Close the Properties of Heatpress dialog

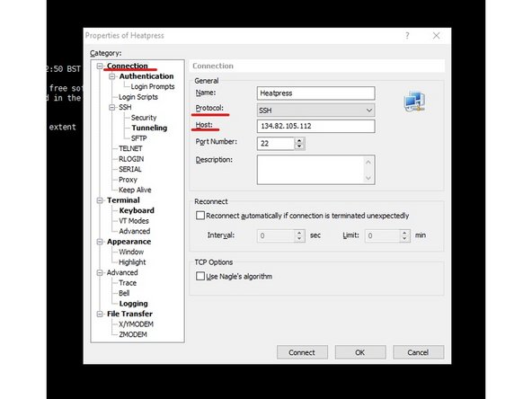point(437,36)
